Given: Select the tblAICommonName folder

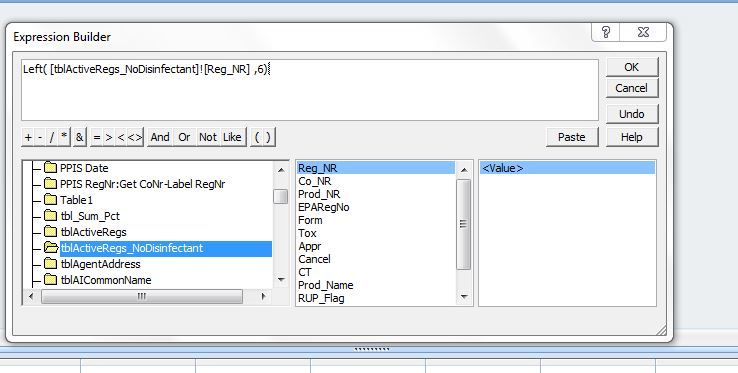Looking at the screenshot, I should (106, 280).
